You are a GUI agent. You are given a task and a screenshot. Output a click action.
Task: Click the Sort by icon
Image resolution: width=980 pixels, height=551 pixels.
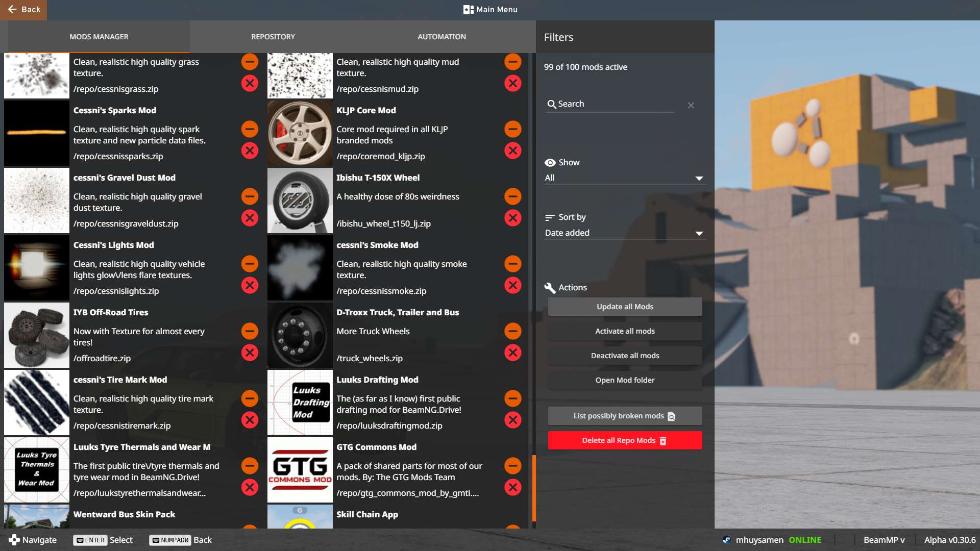pos(550,217)
